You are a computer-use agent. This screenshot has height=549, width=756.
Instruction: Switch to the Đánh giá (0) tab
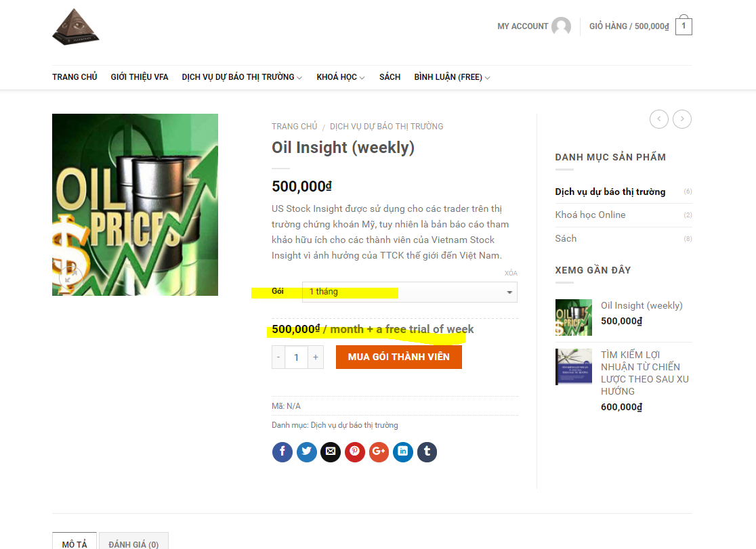133,543
